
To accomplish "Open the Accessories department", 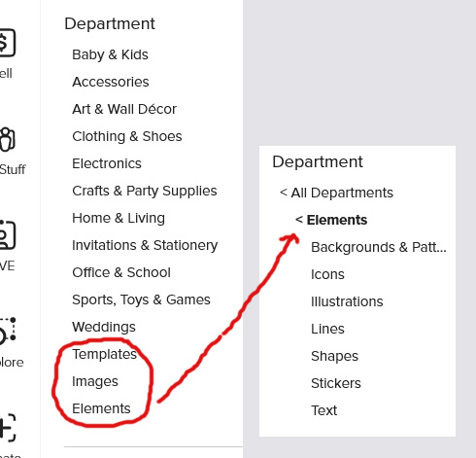I will point(111,82).
